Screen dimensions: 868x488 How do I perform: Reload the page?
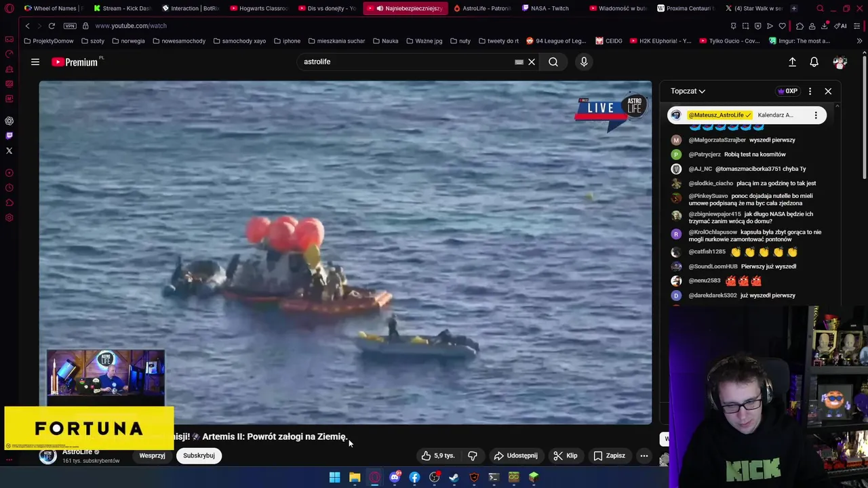pyautogui.click(x=52, y=26)
